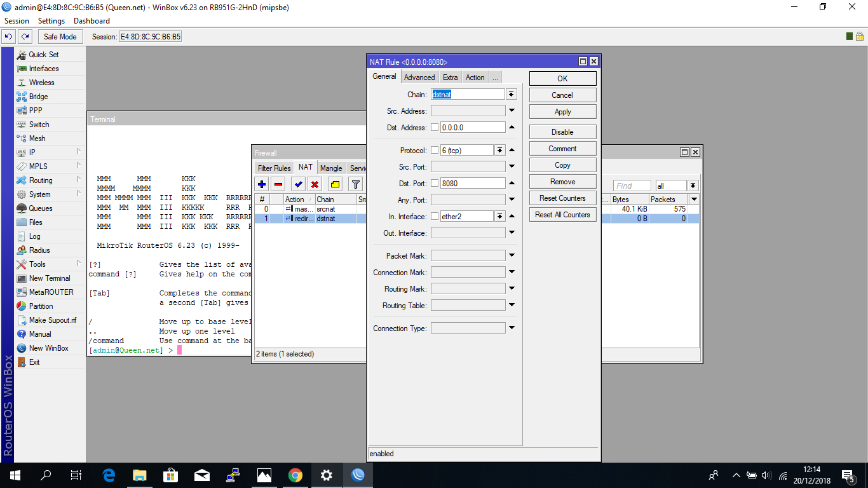This screenshot has width=868, height=488.
Task: Switch to Action tab in NAT Rule
Action: (x=475, y=78)
